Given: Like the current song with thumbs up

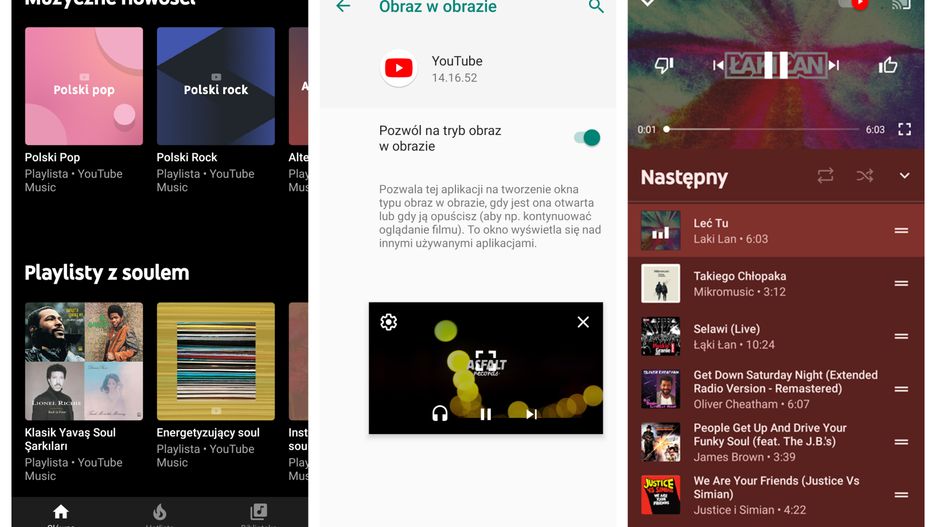Looking at the screenshot, I should tap(888, 65).
